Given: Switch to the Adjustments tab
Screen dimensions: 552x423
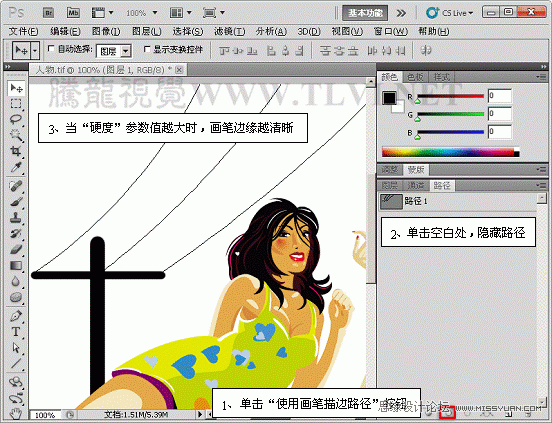Looking at the screenshot, I should tap(390, 170).
